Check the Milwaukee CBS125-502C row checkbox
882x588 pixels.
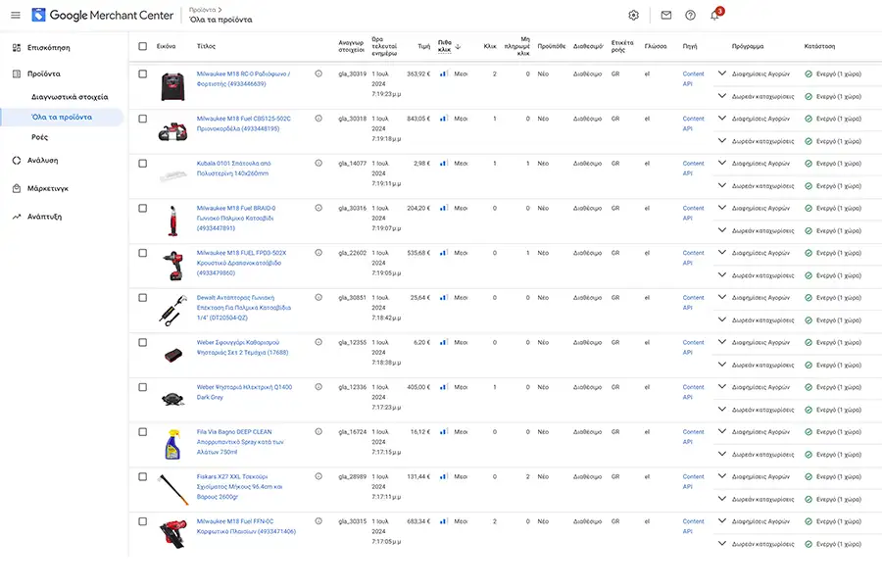143,119
